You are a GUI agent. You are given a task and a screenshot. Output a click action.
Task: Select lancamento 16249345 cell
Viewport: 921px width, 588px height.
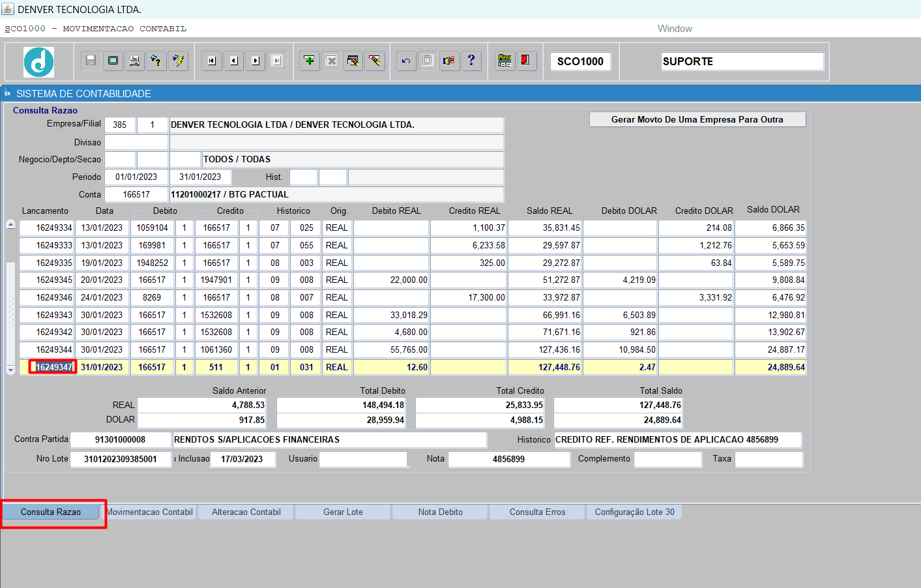(47, 280)
